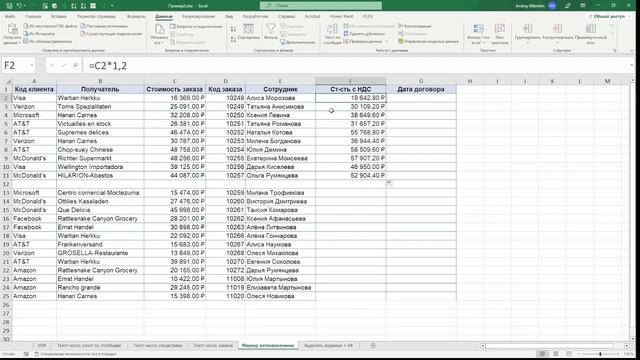Switch to the View (Вид) ribbon tab
Screen dimensions: 640x360
229,16
